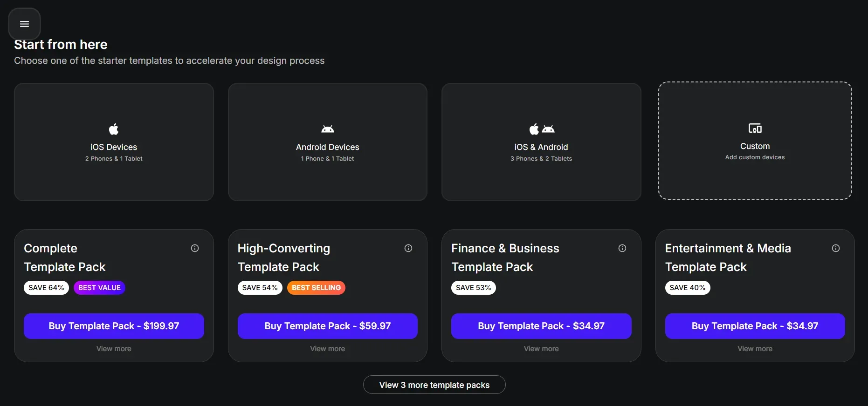Screen dimensions: 868x406
Task: Select the Apple icon iOS Devices template
Action: pos(114,129)
